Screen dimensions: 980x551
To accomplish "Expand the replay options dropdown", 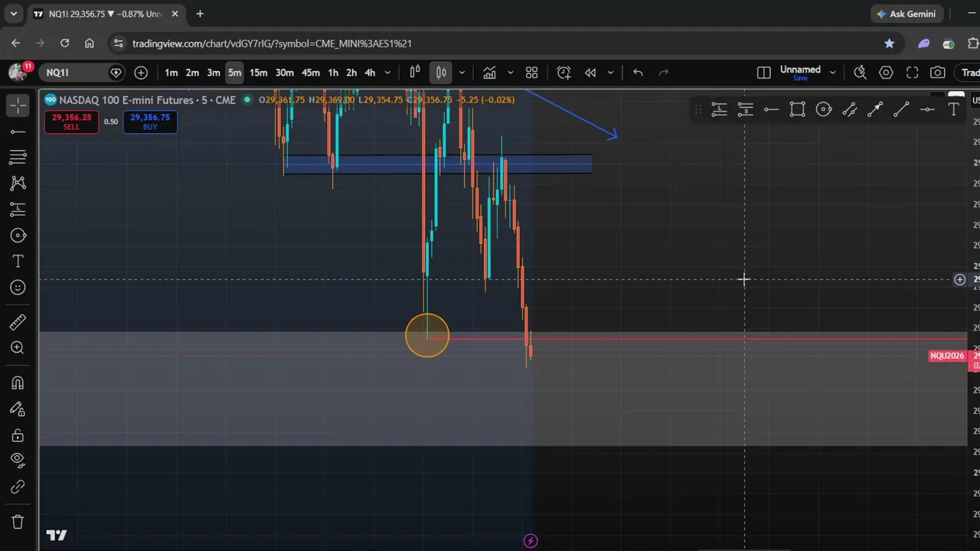I will (x=610, y=73).
